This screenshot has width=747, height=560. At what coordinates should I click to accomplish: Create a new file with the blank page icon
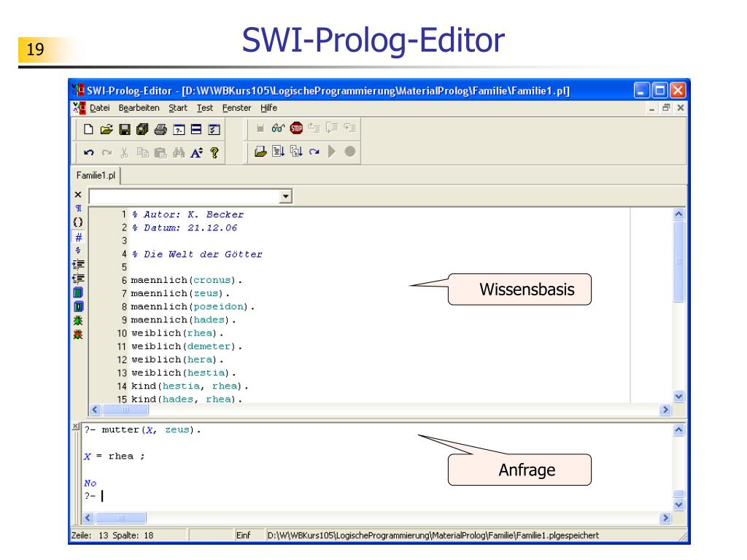click(x=88, y=129)
